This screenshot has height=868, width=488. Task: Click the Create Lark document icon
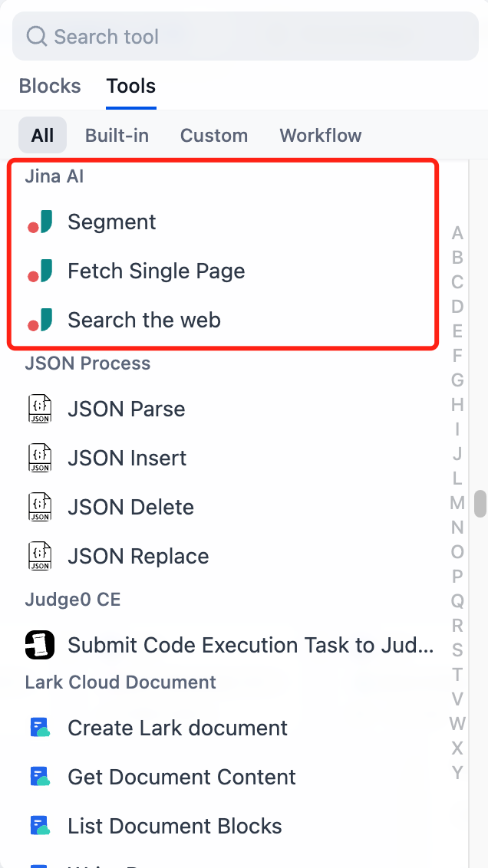click(x=40, y=728)
